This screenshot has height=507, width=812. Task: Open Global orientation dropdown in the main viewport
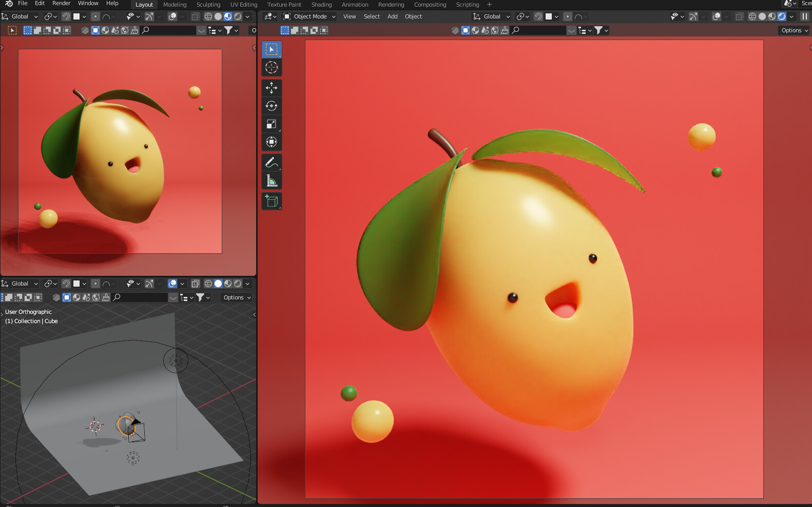pos(492,16)
